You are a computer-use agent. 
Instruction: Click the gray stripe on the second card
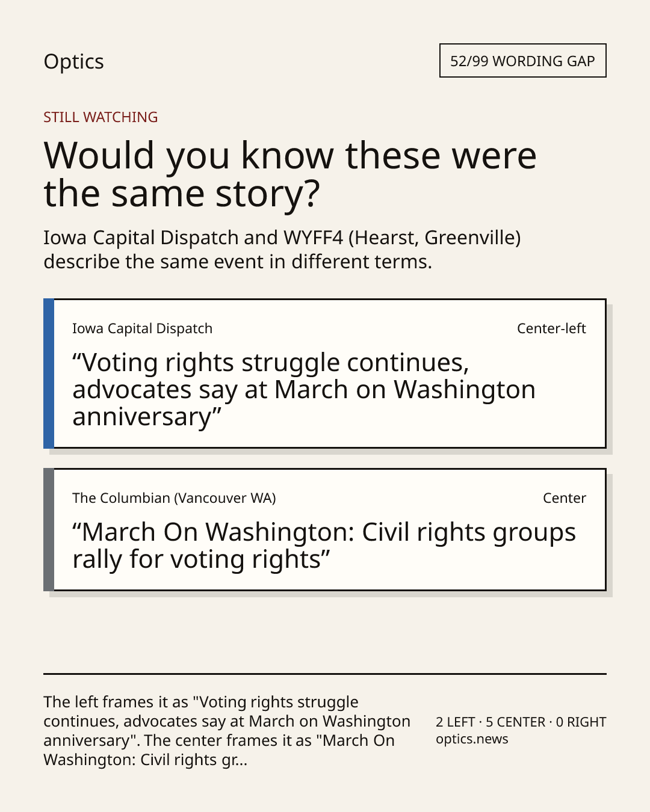49,530
